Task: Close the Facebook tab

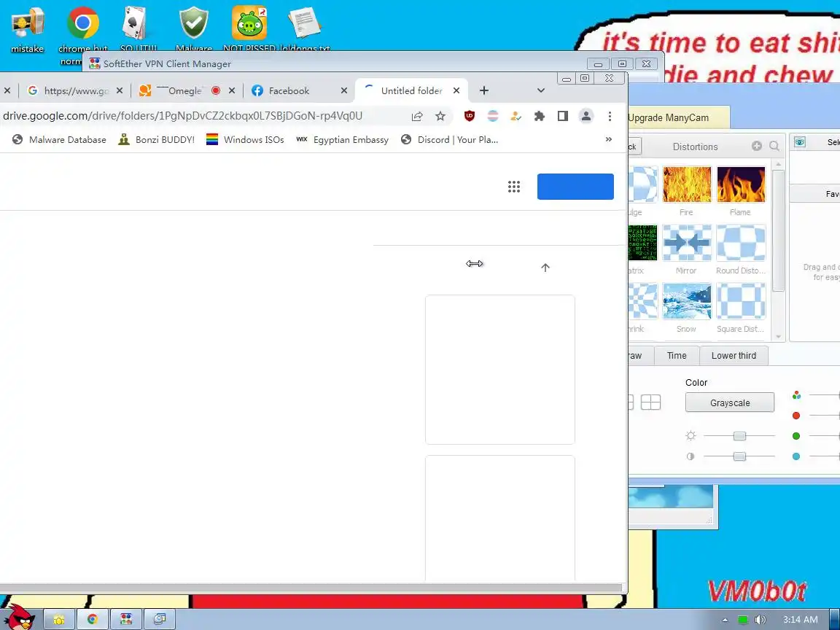Action: point(344,90)
